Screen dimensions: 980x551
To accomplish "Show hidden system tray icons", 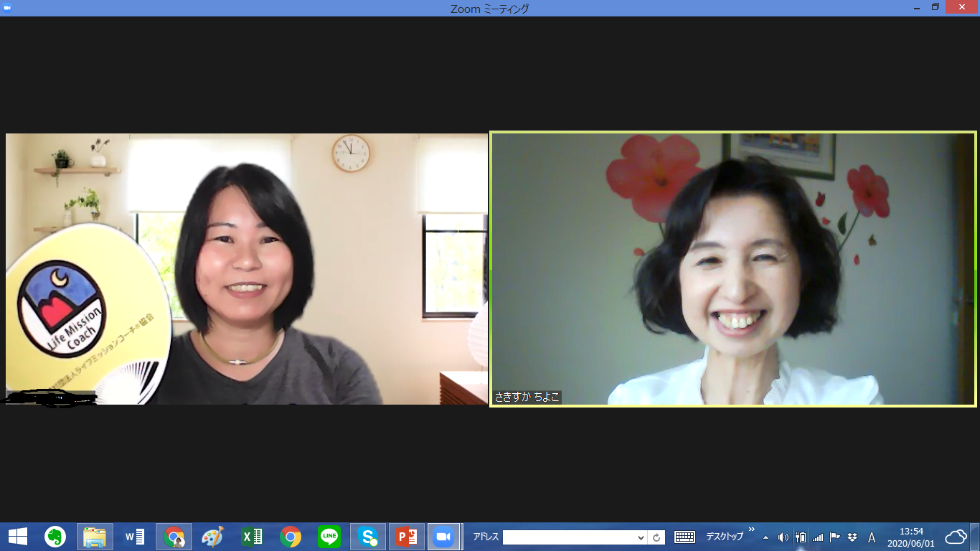I will click(x=765, y=537).
